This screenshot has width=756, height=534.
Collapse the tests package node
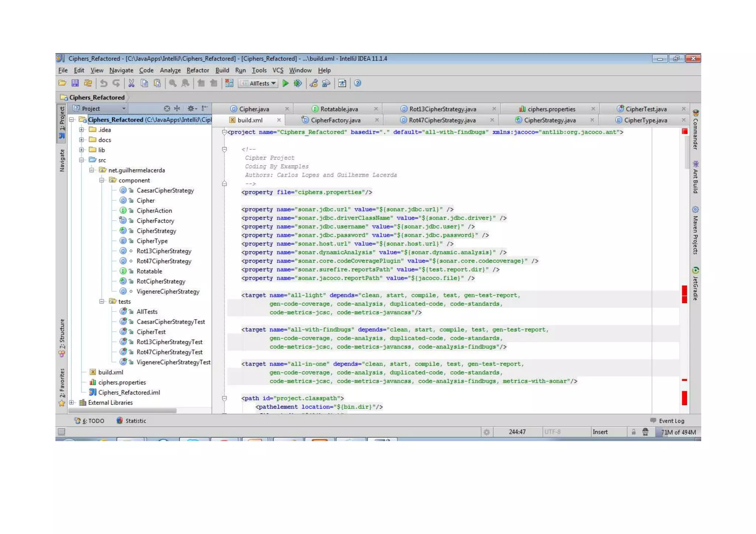tap(102, 302)
